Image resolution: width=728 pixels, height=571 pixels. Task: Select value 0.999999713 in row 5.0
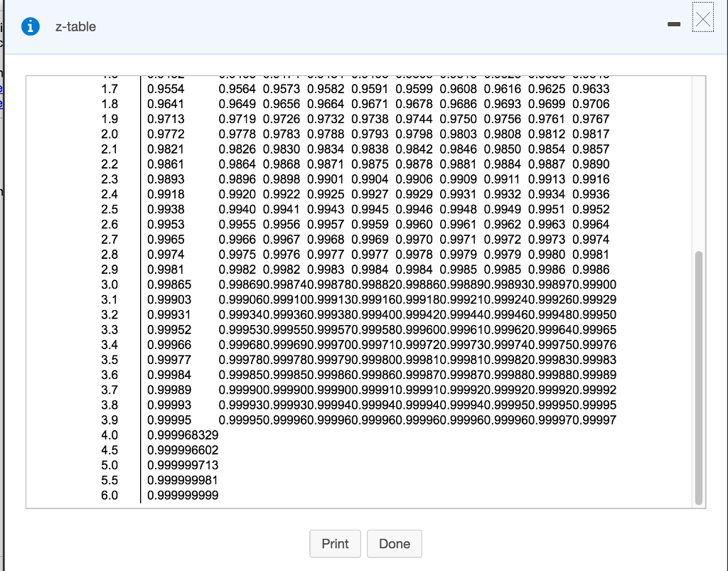[x=183, y=465]
